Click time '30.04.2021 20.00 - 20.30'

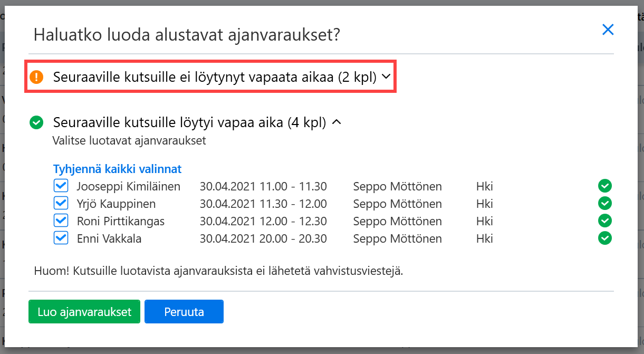263,238
